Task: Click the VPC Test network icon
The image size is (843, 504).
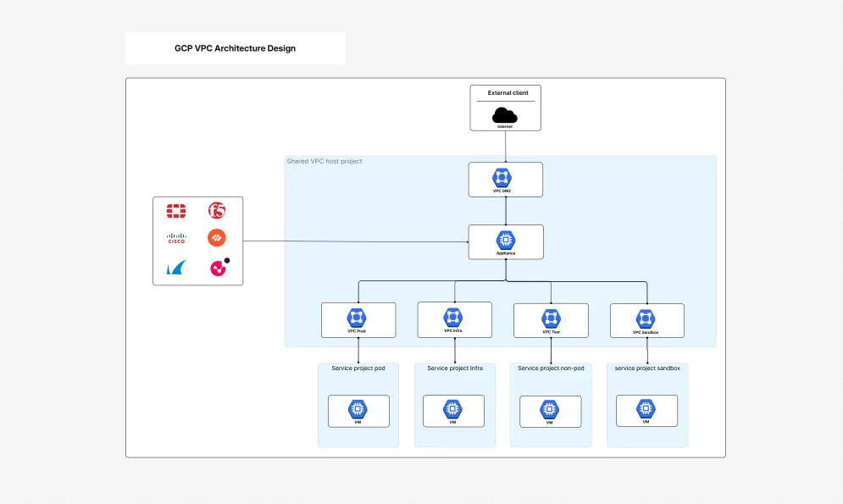Action: click(551, 318)
